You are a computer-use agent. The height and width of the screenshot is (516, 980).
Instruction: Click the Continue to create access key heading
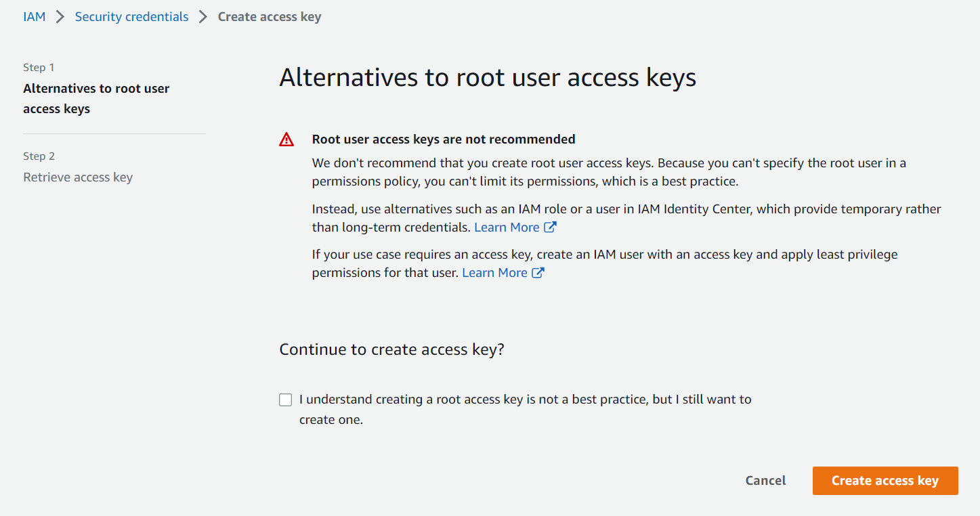[391, 349]
